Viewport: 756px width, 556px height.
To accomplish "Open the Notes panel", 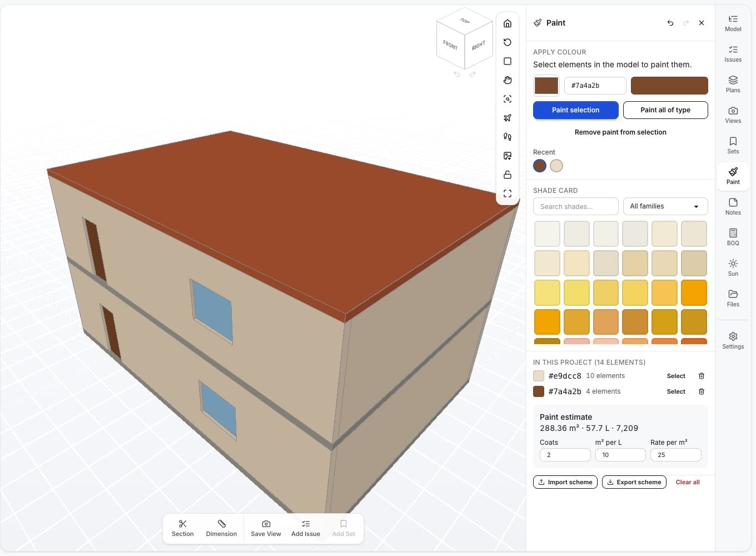I will [733, 207].
